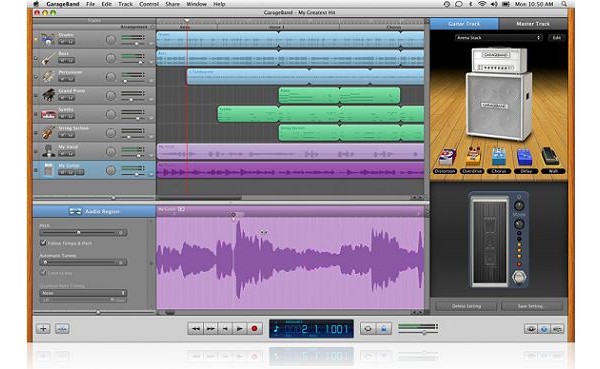Select the My Guitar amp track icon
The width and height of the screenshot is (600, 369).
click(x=48, y=170)
